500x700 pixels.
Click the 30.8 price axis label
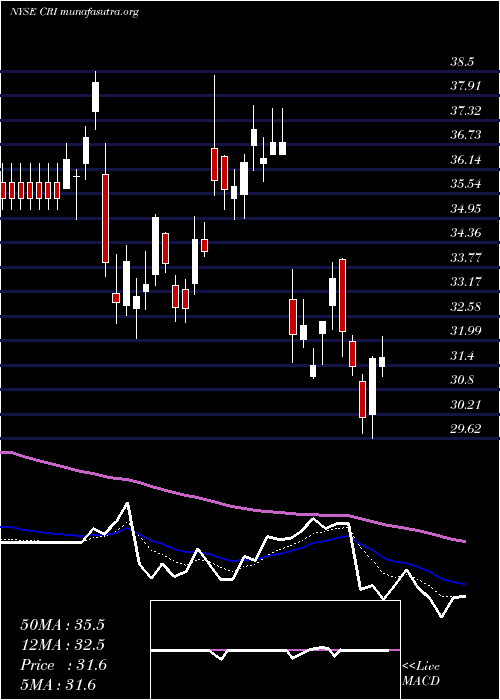point(462,380)
